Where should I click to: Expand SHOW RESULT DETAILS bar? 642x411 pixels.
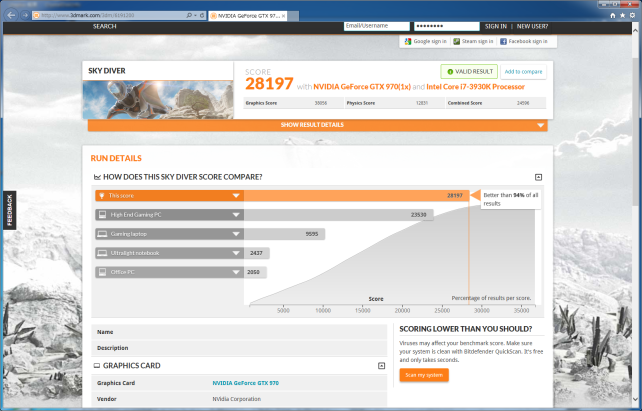tap(317, 125)
